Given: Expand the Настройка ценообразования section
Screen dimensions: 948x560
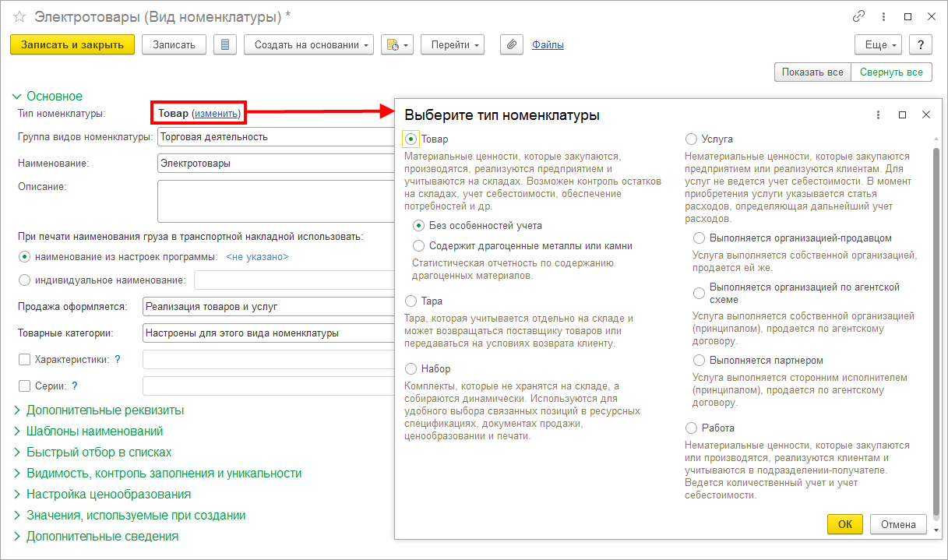Looking at the screenshot, I should (x=108, y=494).
